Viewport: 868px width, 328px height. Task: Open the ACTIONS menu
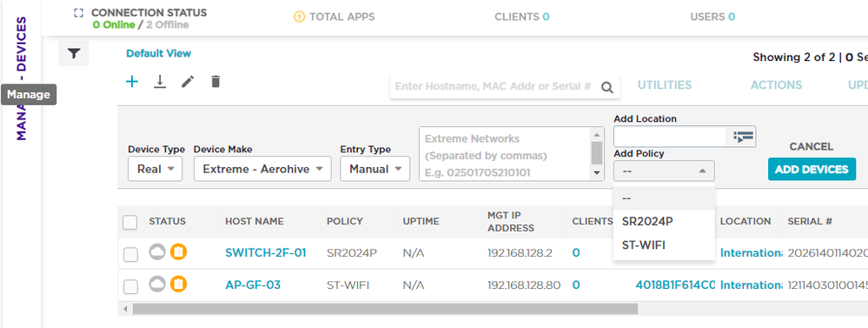[x=776, y=85]
